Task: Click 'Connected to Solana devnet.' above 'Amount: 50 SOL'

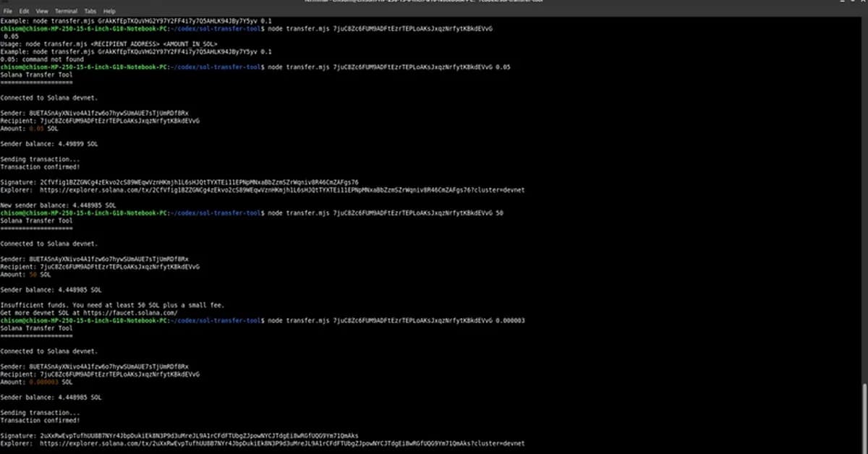Action: [x=48, y=244]
